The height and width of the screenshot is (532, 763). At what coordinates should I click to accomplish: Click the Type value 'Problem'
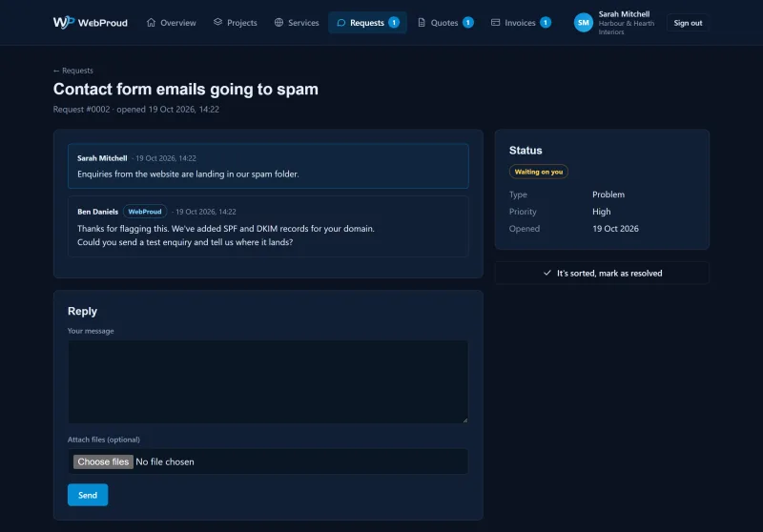[608, 194]
